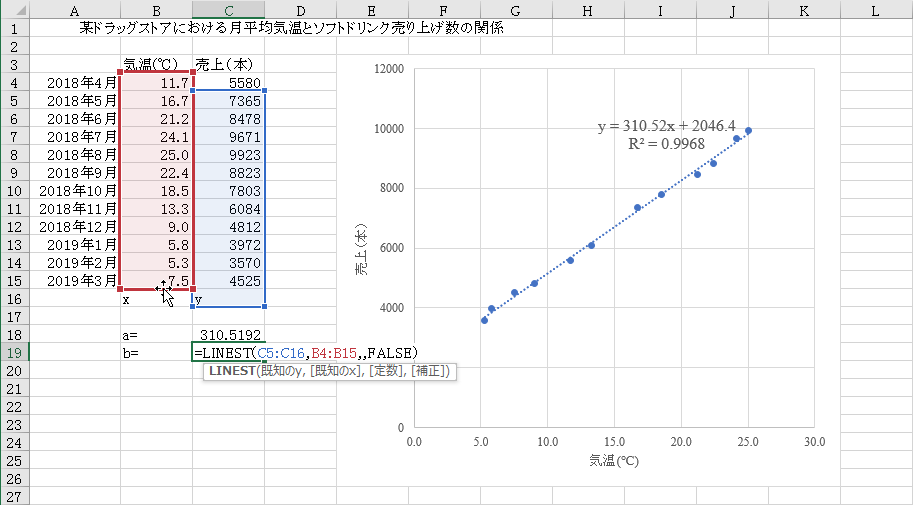Select row 19 header

coord(14,353)
